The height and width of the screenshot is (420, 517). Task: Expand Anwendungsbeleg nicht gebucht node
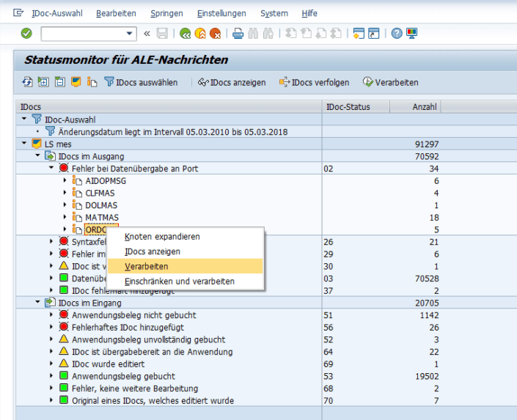[51, 315]
